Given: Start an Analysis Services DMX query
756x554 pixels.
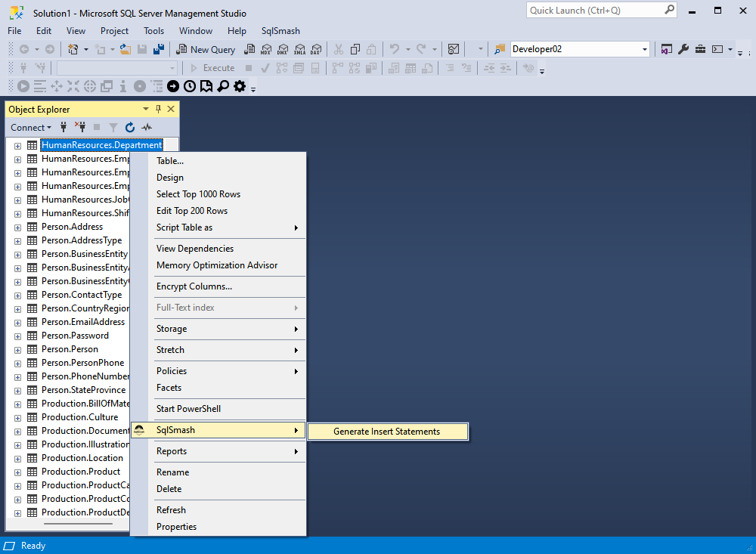Looking at the screenshot, I should [x=283, y=49].
